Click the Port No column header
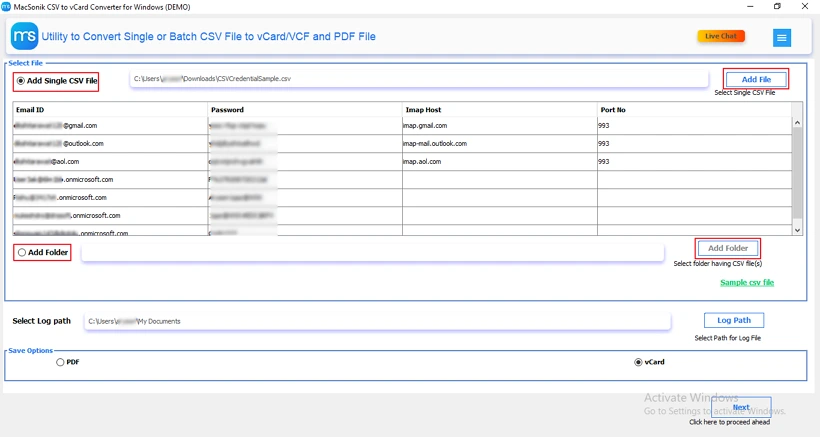Image resolution: width=820 pixels, height=437 pixels. (x=694, y=110)
